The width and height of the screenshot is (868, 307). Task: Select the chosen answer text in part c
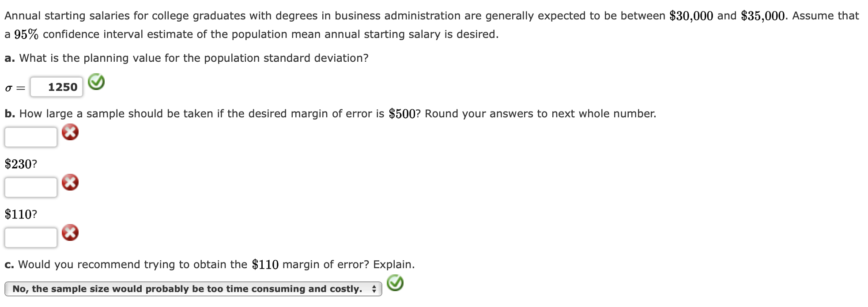[x=185, y=289]
